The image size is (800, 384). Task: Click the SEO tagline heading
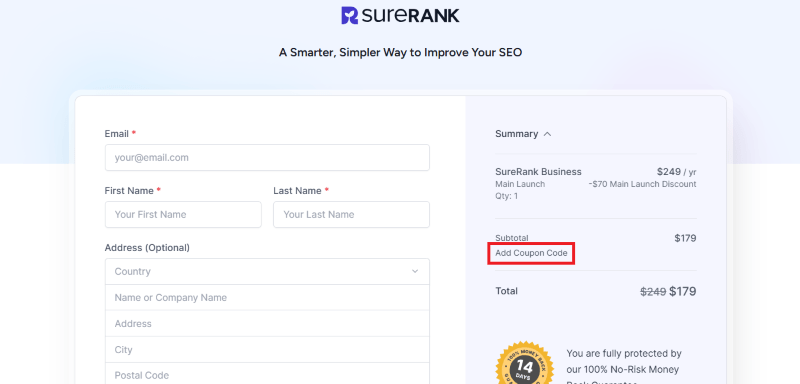401,53
